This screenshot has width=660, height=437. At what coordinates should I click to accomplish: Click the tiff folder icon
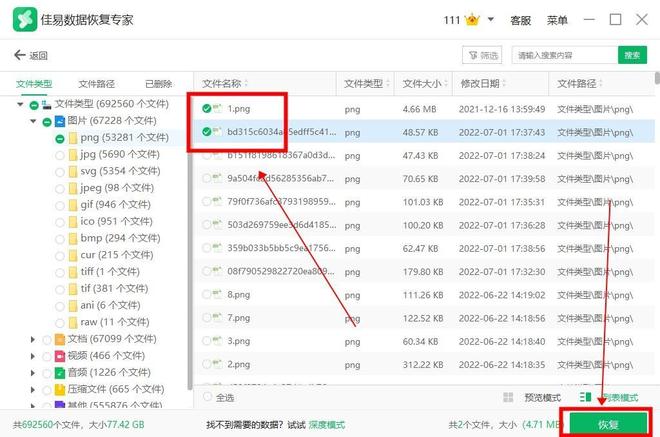(x=72, y=272)
